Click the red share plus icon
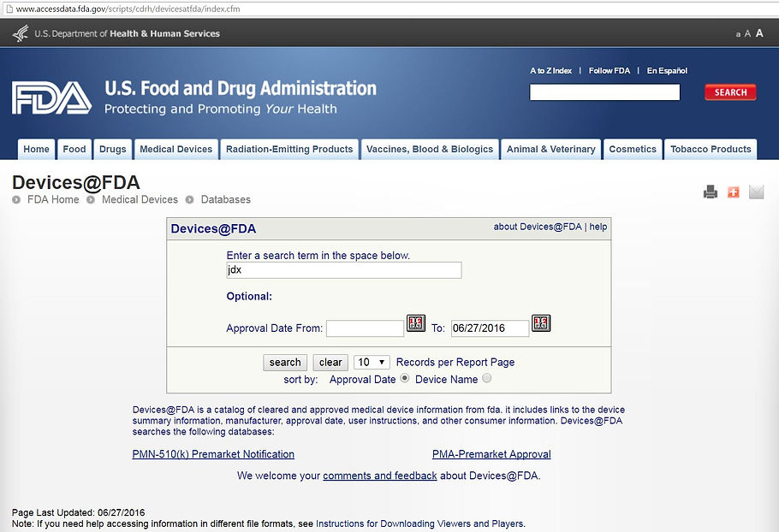The image size is (779, 532). (x=734, y=192)
